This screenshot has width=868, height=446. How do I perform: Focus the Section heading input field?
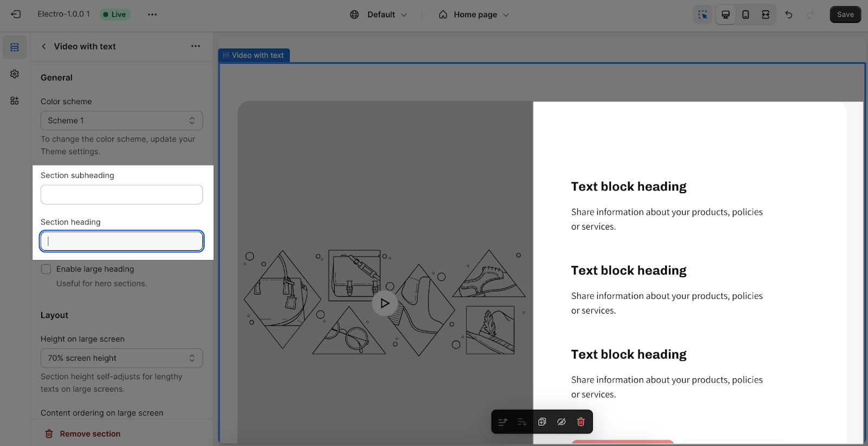(x=122, y=241)
